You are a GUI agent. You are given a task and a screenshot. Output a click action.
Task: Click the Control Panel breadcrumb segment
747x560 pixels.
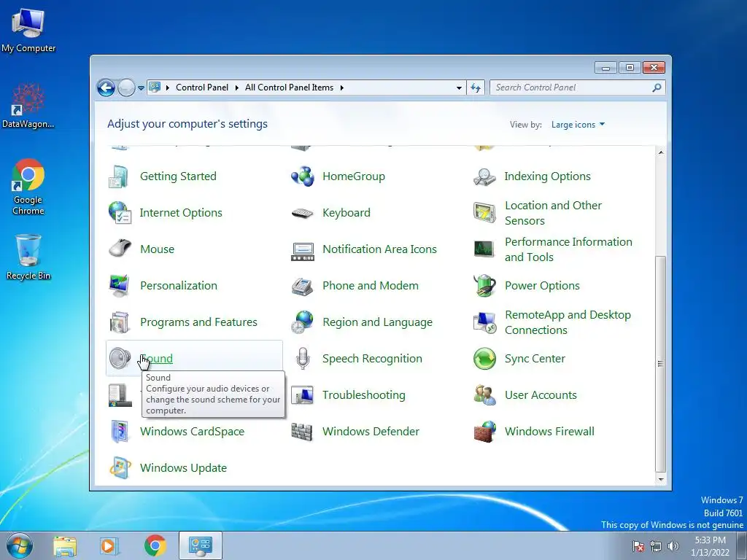[202, 87]
